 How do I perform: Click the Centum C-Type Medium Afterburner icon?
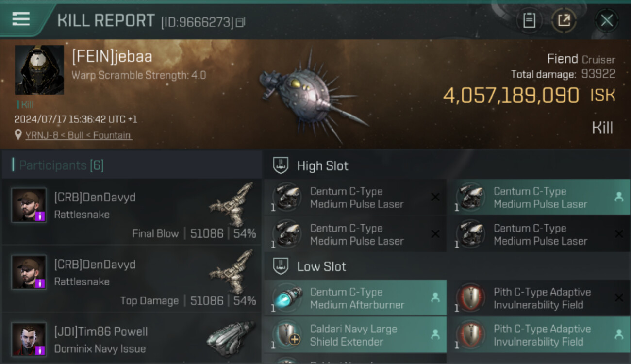(x=287, y=298)
